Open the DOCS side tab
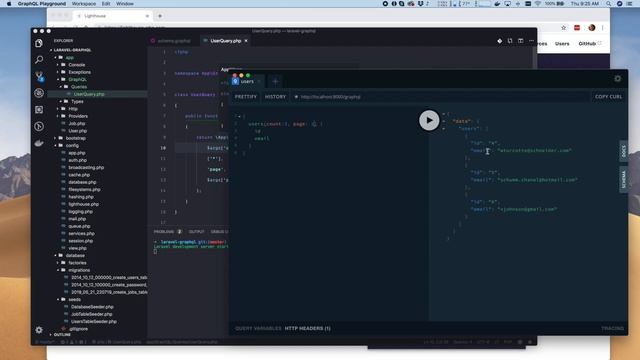Image resolution: width=640 pixels, height=360 pixels. [623, 151]
